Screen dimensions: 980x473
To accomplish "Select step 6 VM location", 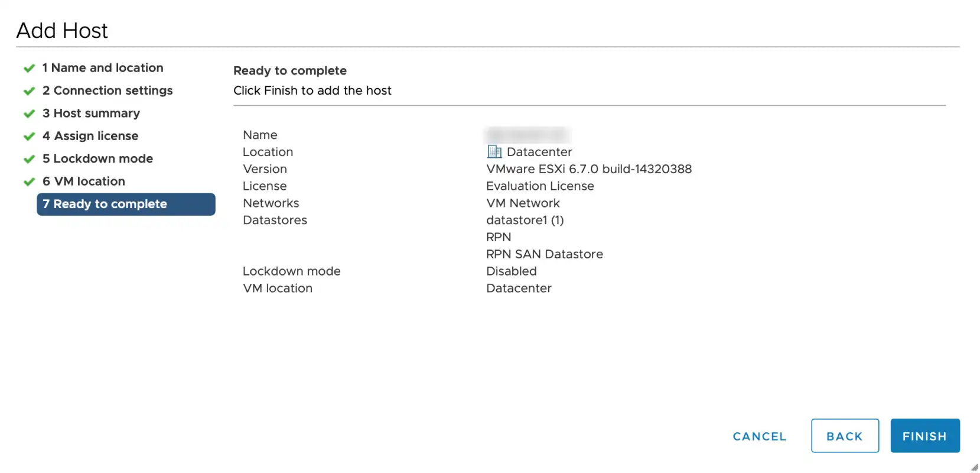I will coord(84,181).
